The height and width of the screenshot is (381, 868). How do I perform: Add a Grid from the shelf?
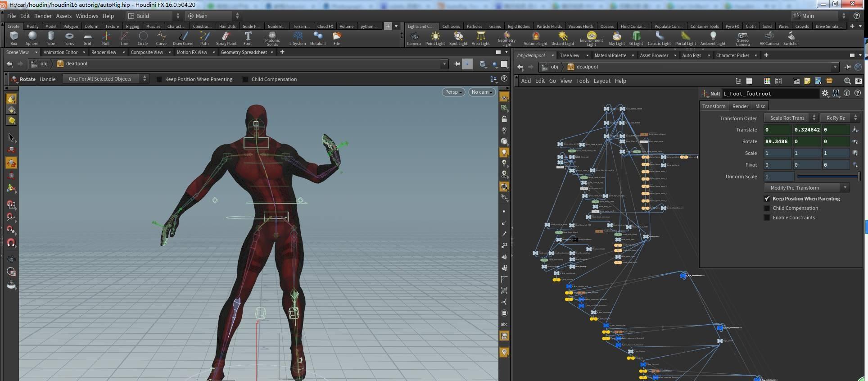click(87, 38)
